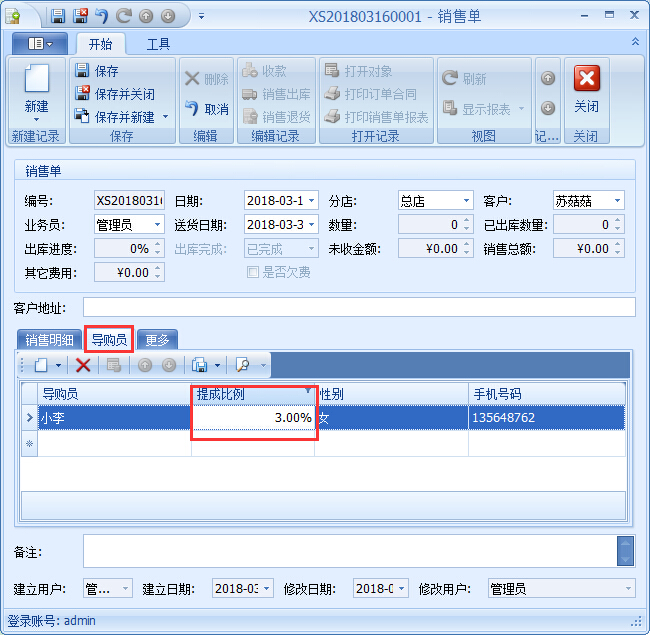Click the 提成比例 column header
The image size is (650, 635).
coord(252,394)
